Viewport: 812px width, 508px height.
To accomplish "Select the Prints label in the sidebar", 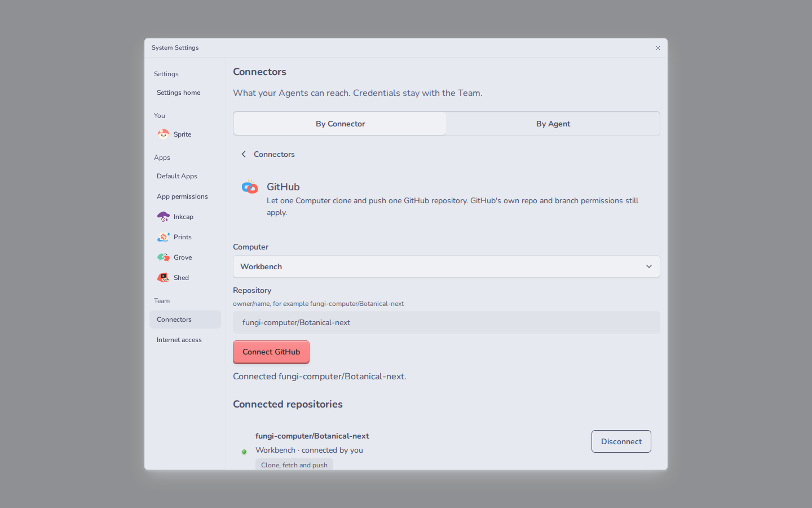I will 183,237.
